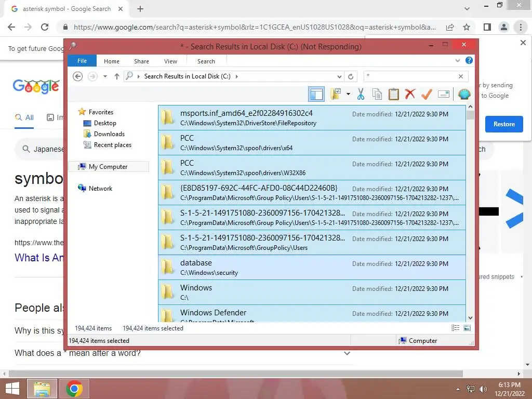The image size is (532, 399).
Task: Select PCC folder in drivers\W32X86
Action: click(312, 168)
